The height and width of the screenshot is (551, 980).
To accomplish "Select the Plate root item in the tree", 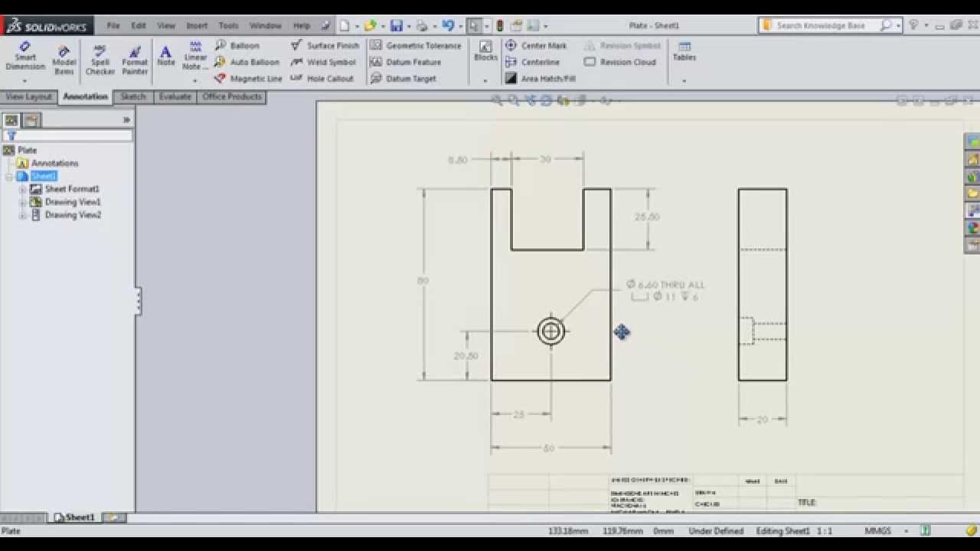I will point(21,150).
